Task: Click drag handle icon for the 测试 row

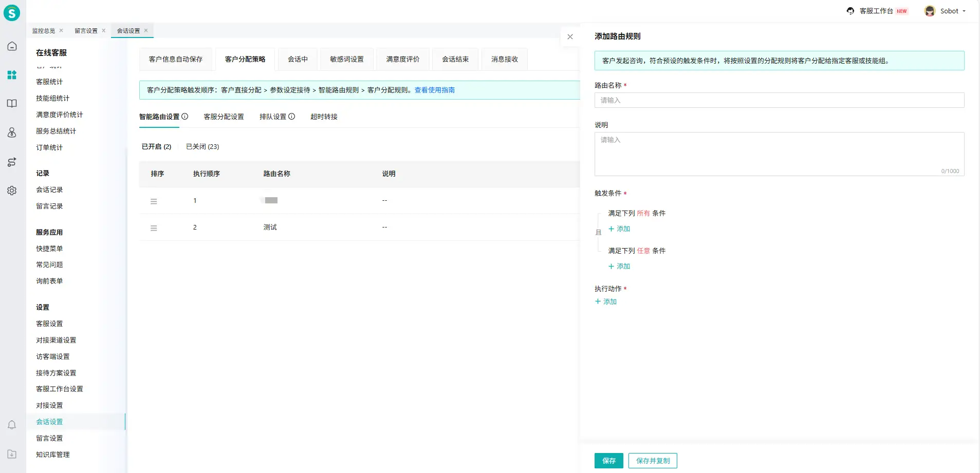Action: pyautogui.click(x=154, y=228)
